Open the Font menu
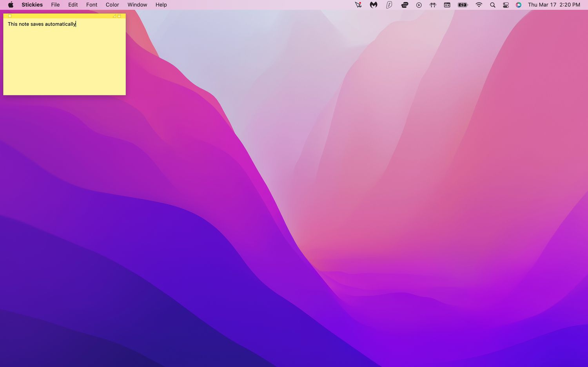Viewport: 588px width, 367px height. point(92,5)
